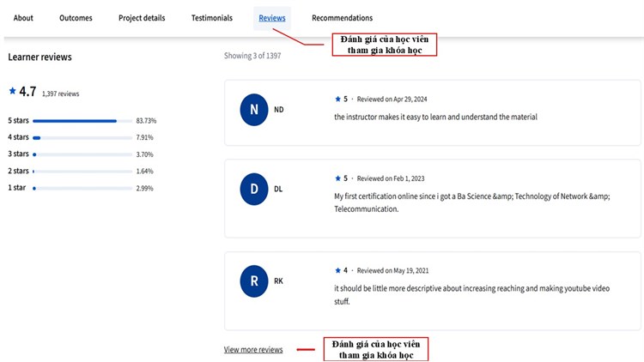Open the View more reviews link
Image resolution: width=644 pixels, height=362 pixels.
[x=252, y=349]
